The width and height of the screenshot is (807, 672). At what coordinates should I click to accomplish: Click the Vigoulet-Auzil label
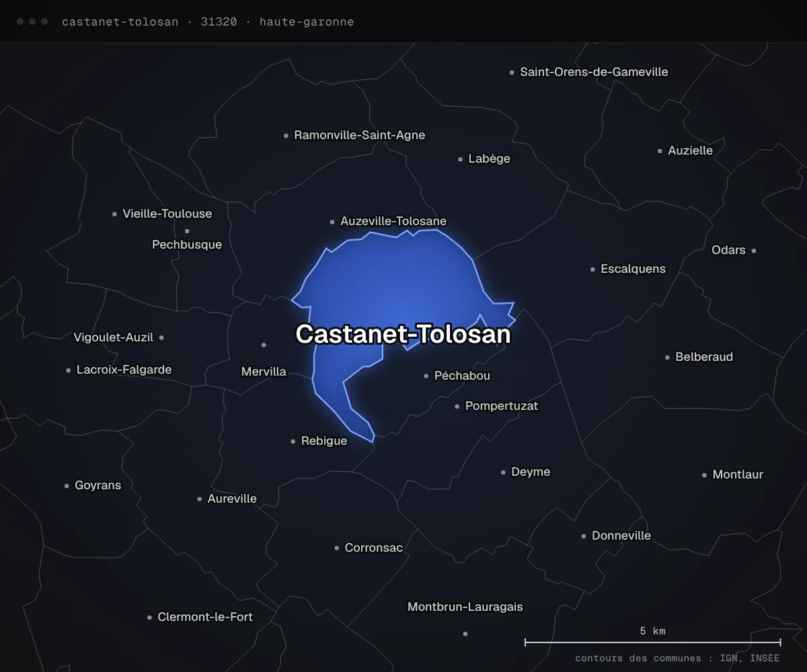[114, 337]
